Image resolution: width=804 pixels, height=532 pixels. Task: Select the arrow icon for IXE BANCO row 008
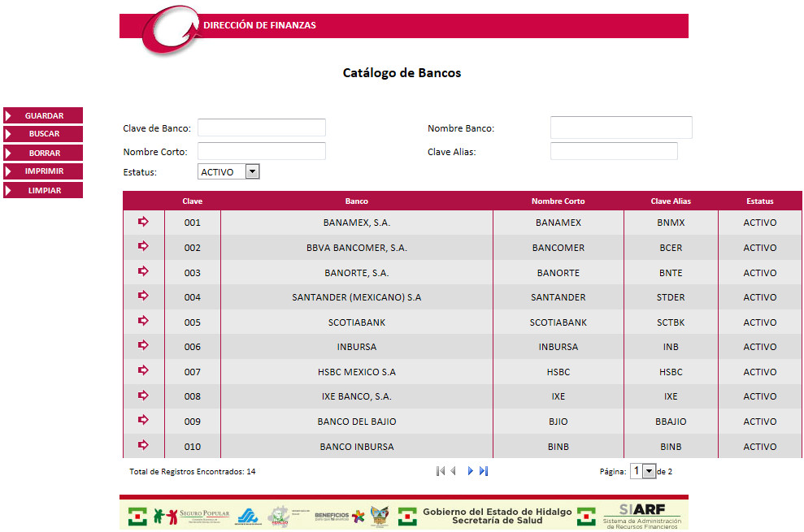(x=143, y=396)
